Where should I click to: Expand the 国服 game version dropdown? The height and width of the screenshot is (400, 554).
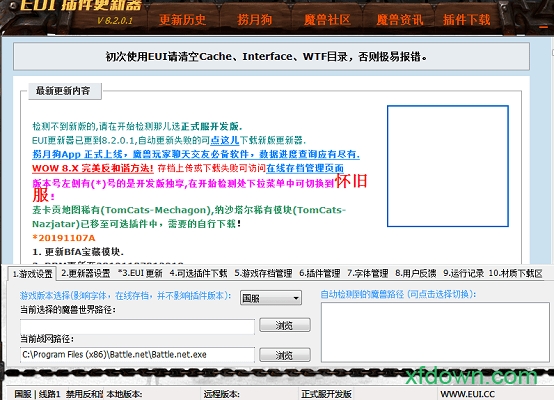271,298
